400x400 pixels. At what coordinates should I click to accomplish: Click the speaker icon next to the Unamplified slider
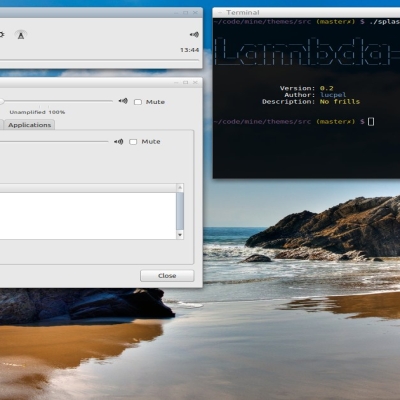click(x=123, y=101)
